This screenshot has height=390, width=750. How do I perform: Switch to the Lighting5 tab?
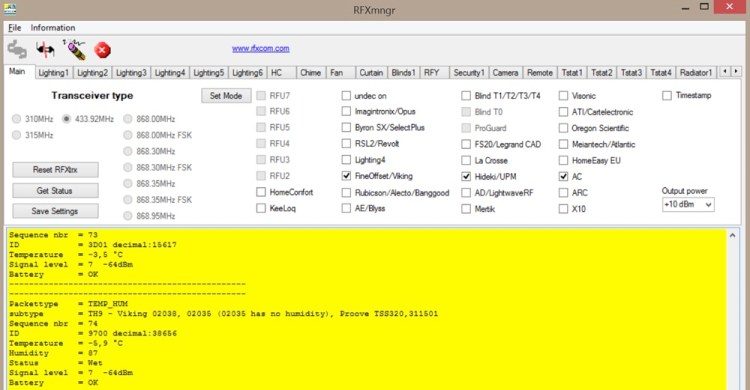click(x=209, y=73)
